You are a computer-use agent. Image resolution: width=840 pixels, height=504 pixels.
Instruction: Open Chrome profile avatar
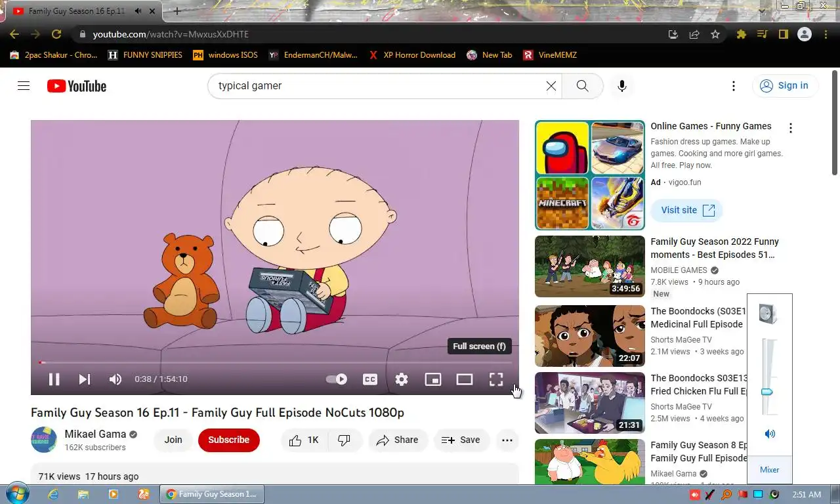coord(805,34)
